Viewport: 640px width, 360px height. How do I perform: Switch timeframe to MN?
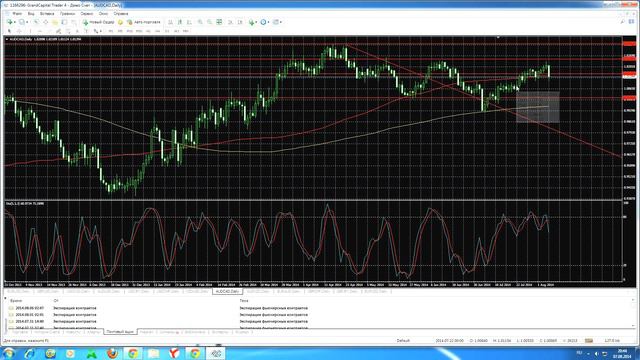(186, 31)
